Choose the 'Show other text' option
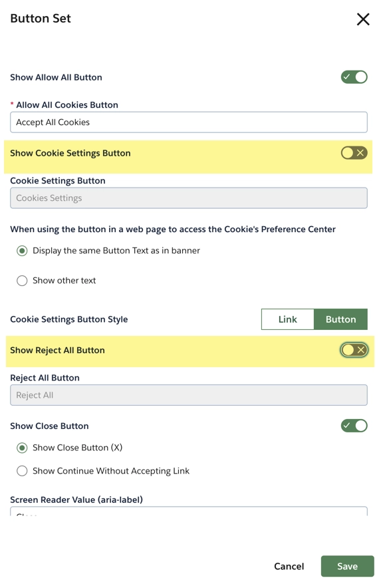 pyautogui.click(x=23, y=280)
